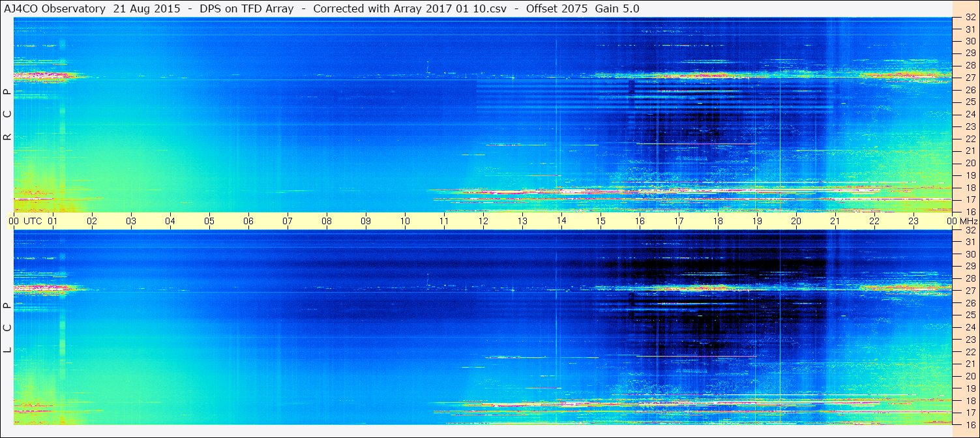Select the 14 hour mark on time axis

point(561,221)
